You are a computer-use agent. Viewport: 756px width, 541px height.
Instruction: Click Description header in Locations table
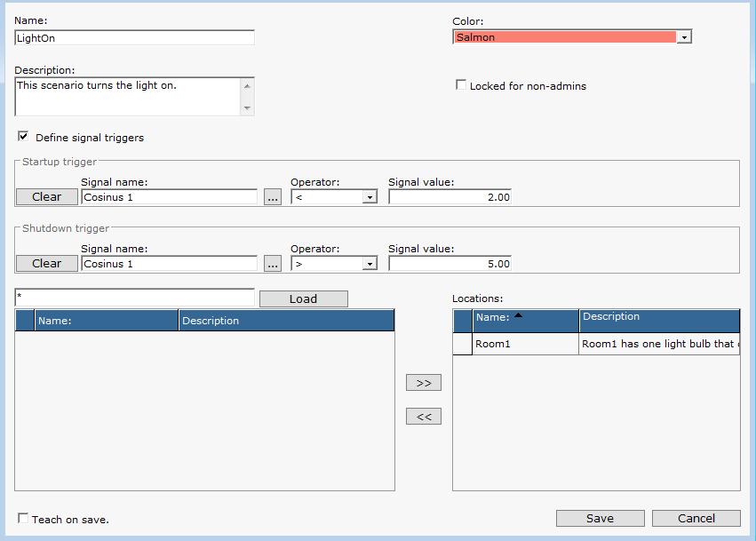(x=657, y=318)
